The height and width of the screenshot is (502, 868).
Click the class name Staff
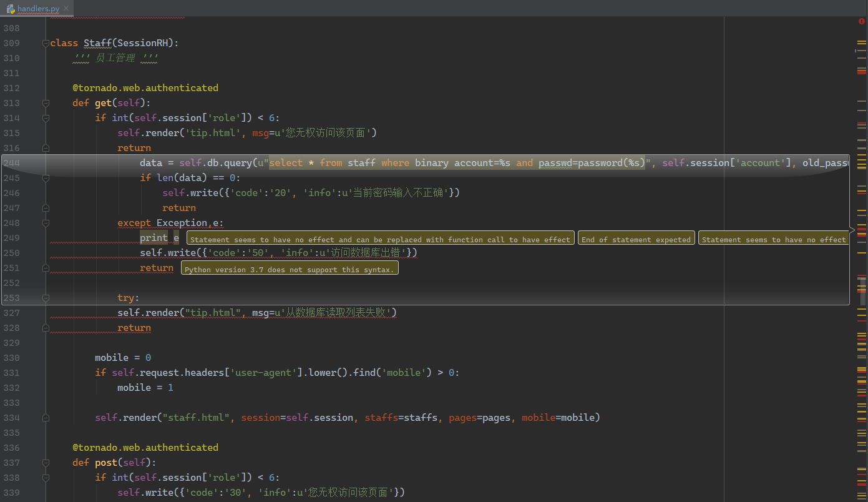pyautogui.click(x=97, y=43)
